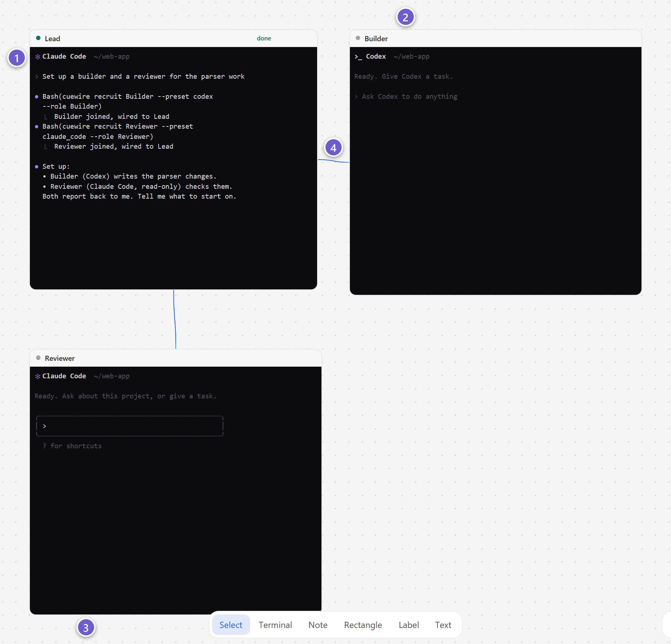Click 'Set up a builder and a reviewer' prompt line
This screenshot has width=671, height=644.
pyautogui.click(x=143, y=77)
